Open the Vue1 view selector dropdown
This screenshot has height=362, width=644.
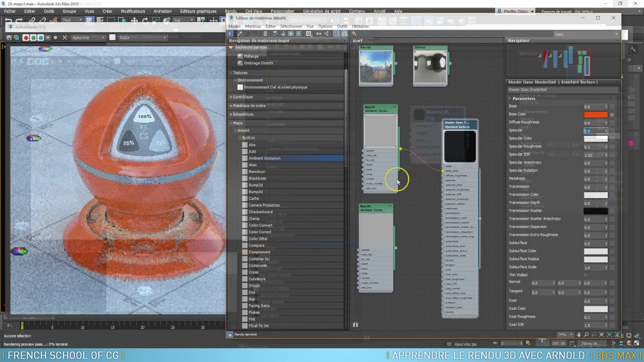pos(586,34)
